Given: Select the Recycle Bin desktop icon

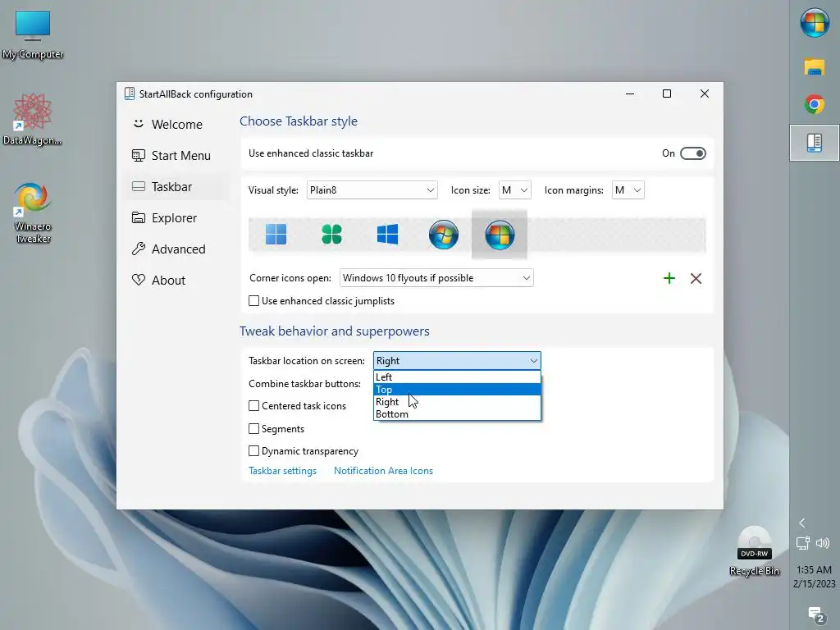Looking at the screenshot, I should point(755,550).
